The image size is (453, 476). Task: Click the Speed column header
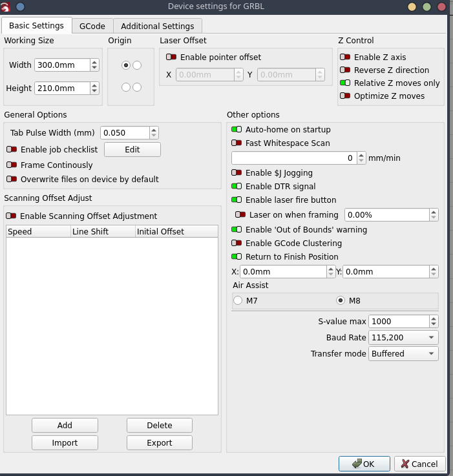38,232
